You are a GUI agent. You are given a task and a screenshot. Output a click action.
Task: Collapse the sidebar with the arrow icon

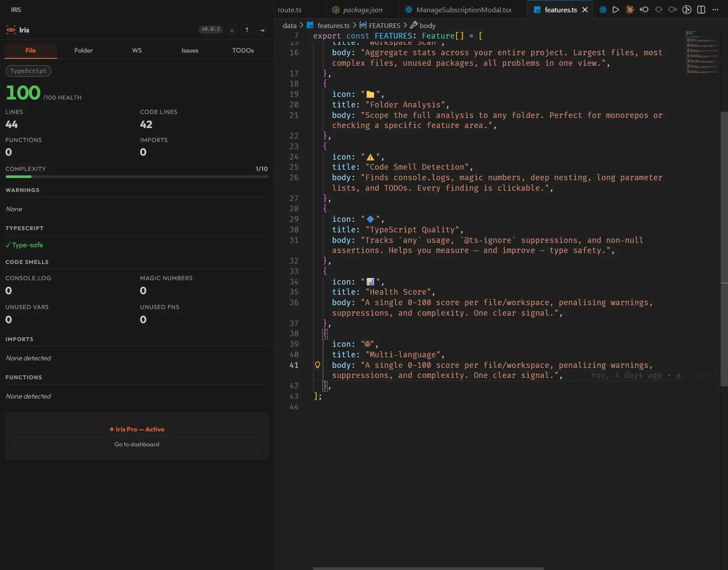click(x=262, y=30)
